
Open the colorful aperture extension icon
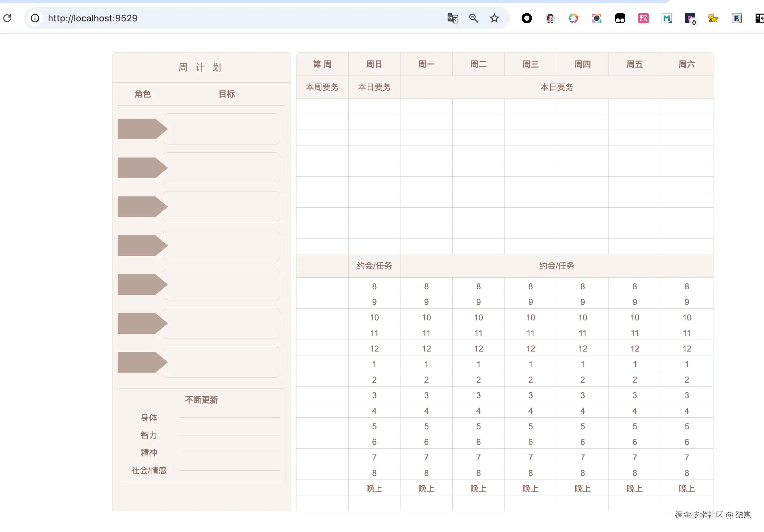tap(573, 18)
